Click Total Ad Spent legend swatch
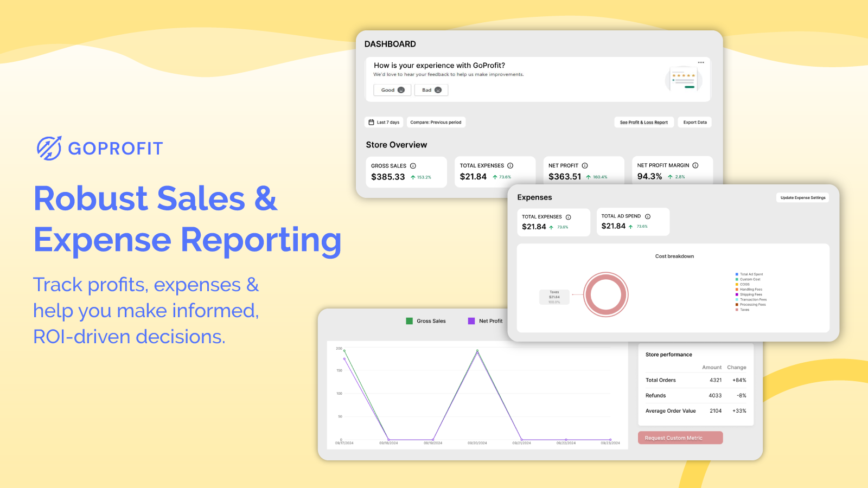868x488 pixels. (737, 274)
